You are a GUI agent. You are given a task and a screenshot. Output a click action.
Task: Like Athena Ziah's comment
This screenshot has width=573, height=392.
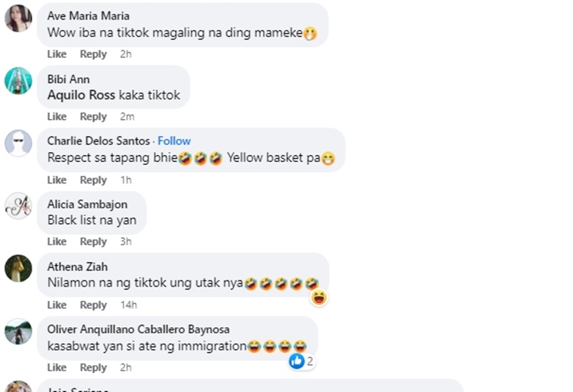tap(57, 305)
